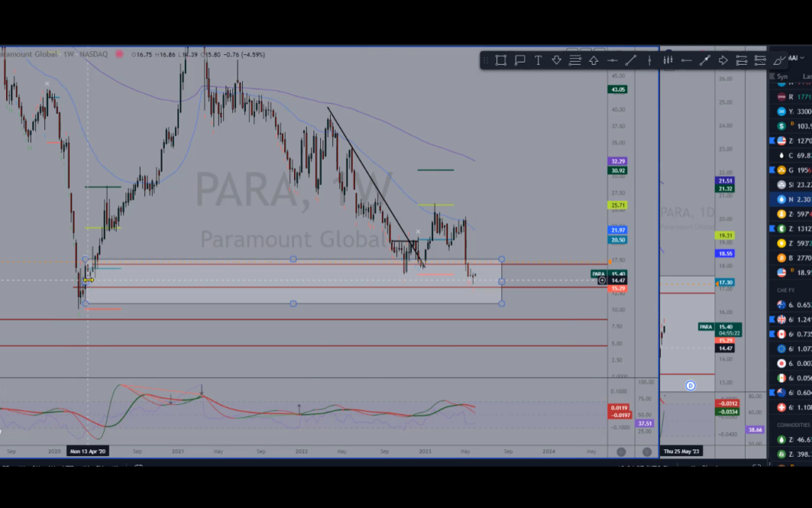Select the Horizontal Ray tool
Screen dimensions: 812x508
(686, 61)
